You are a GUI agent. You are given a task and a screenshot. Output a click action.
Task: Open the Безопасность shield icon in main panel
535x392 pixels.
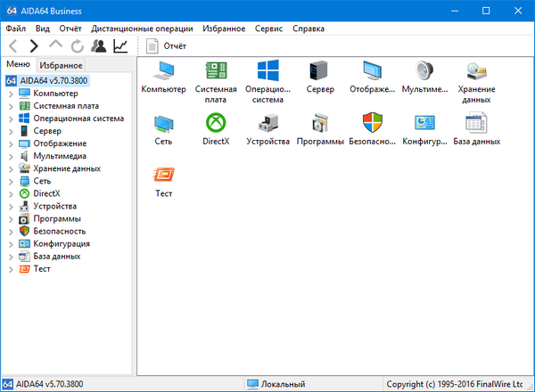pyautogui.click(x=373, y=123)
